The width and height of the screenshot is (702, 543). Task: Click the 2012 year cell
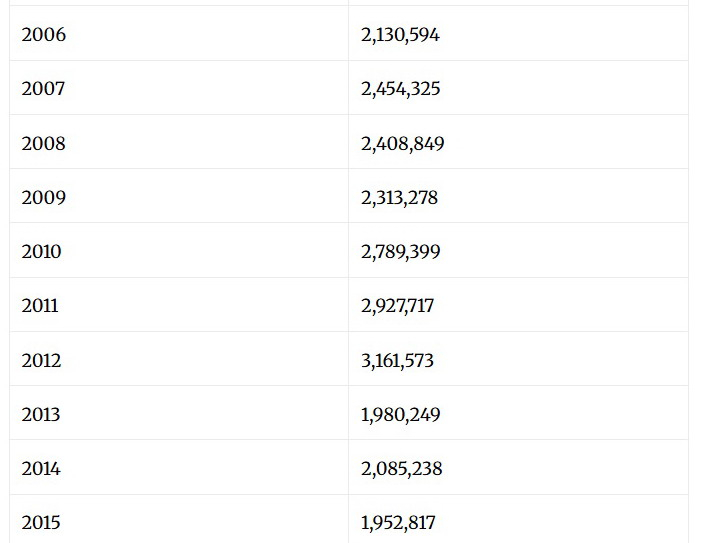[x=41, y=361]
